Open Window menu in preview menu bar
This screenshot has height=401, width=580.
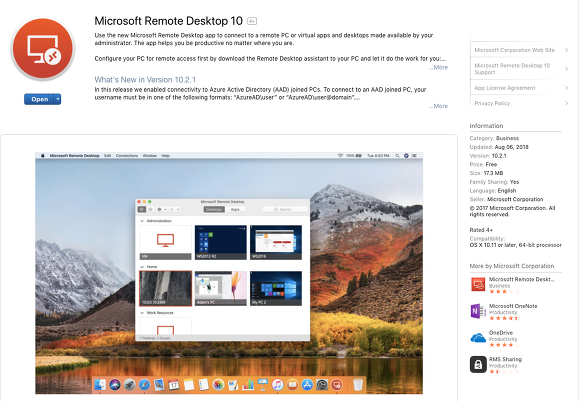(149, 156)
